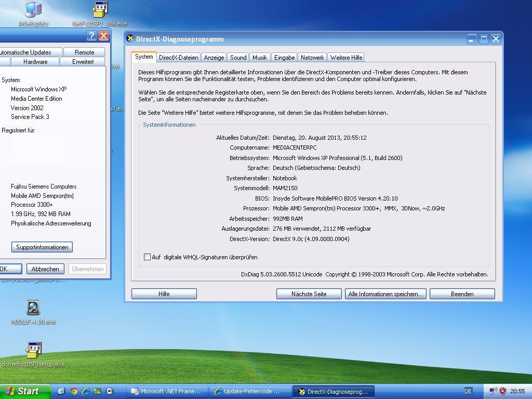The image size is (532, 399).
Task: Click the DirectX title bar icon
Action: click(x=130, y=38)
